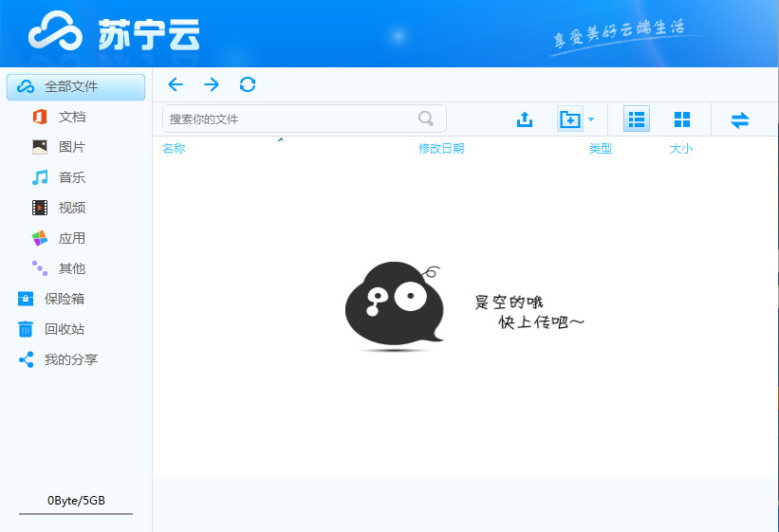The height and width of the screenshot is (532, 779).
Task: Create a new folder with the folder-plus icon
Action: tap(570, 119)
